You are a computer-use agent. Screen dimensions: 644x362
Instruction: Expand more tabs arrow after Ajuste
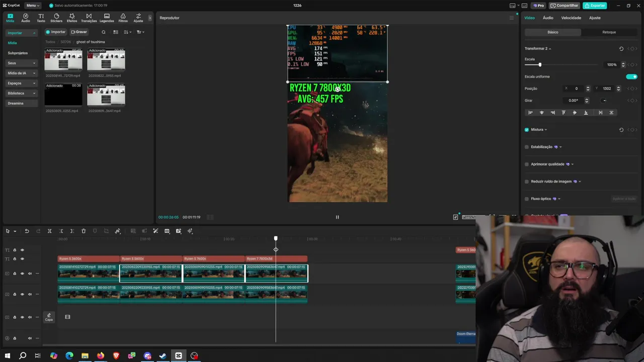149,18
